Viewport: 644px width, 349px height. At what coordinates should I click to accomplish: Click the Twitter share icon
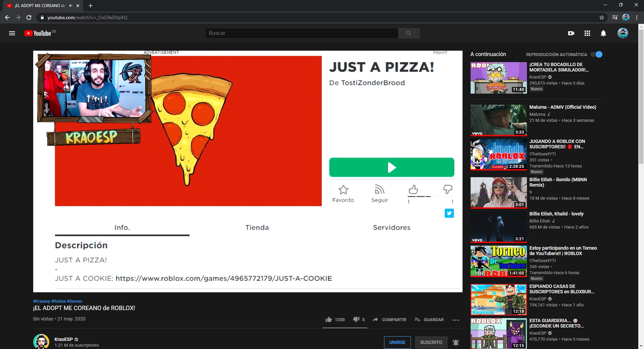coord(449,213)
